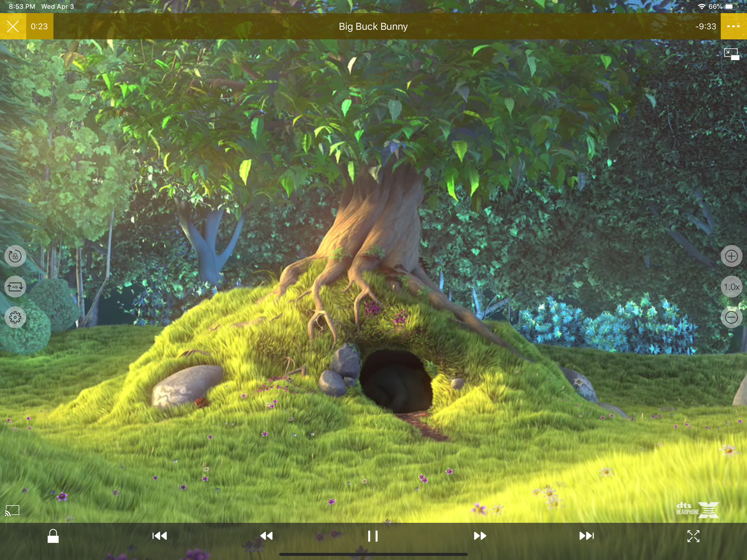Decrease playback speed with minus button
Screen dimensions: 747x560
pyautogui.click(x=731, y=317)
